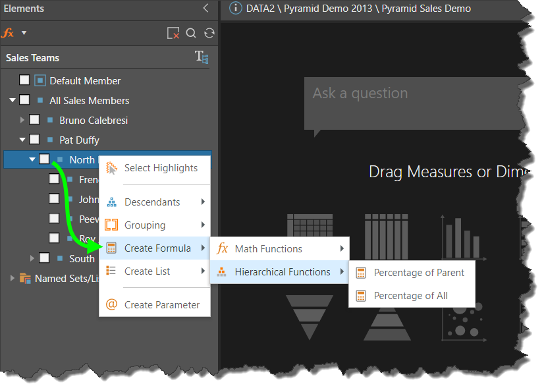Choose Percentage of All menu option
Viewport: 546px width, 392px height.
[410, 296]
